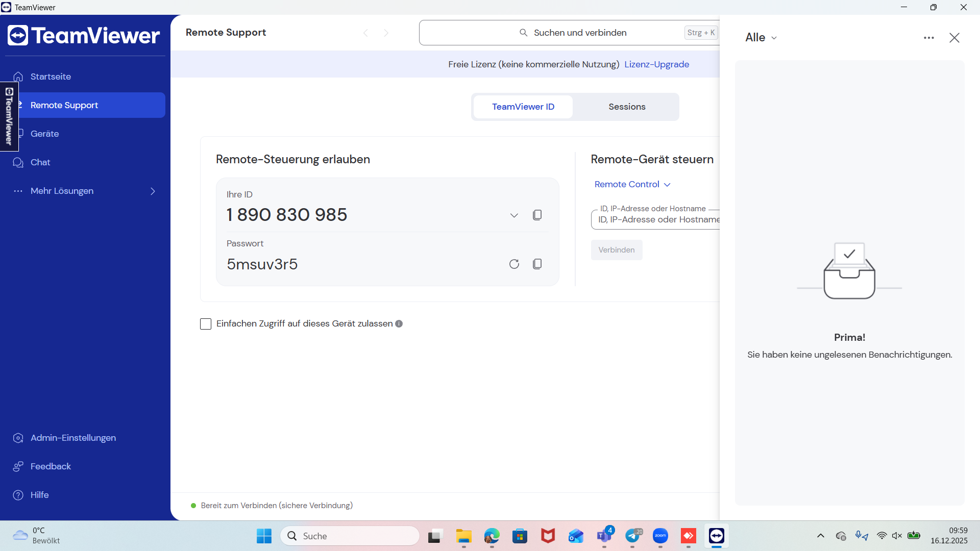Open the notifications three-dots menu

(928, 38)
